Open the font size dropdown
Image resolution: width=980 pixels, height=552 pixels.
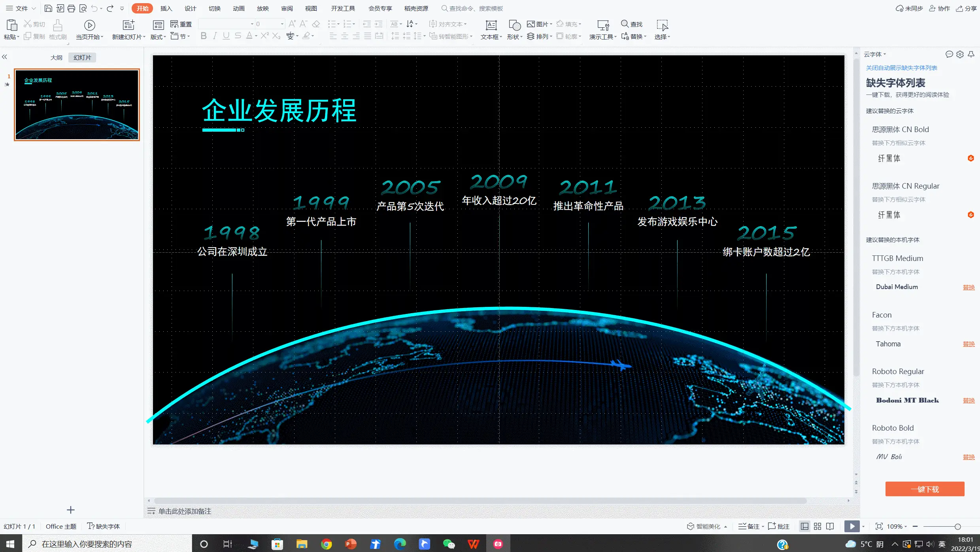click(x=282, y=24)
